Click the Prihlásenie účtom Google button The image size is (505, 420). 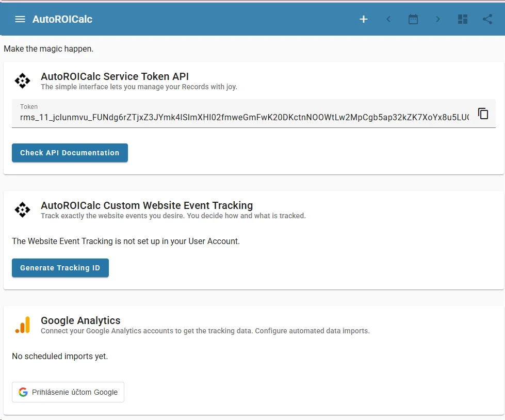pos(68,392)
